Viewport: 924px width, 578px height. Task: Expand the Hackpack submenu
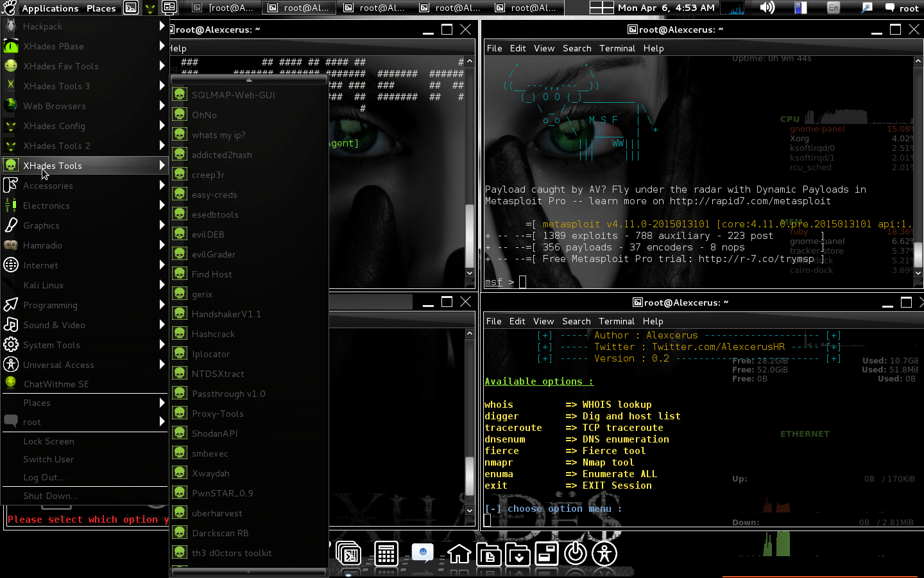(85, 26)
